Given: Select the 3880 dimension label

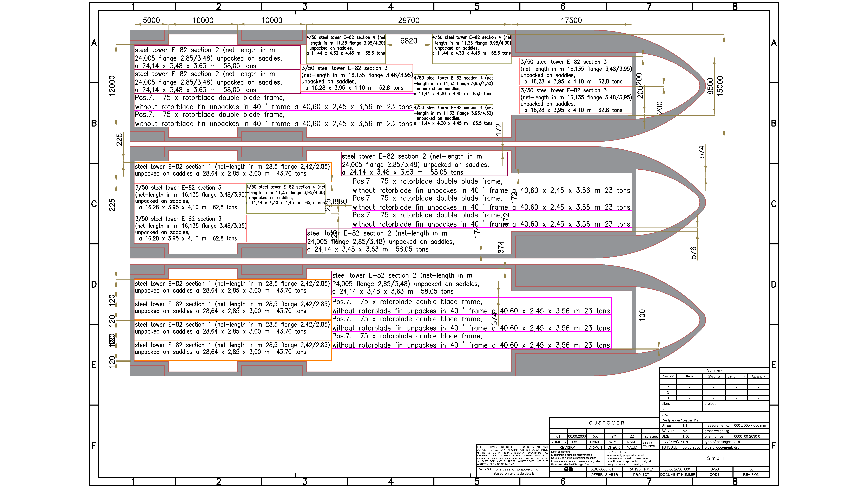Looking at the screenshot, I should [339, 201].
